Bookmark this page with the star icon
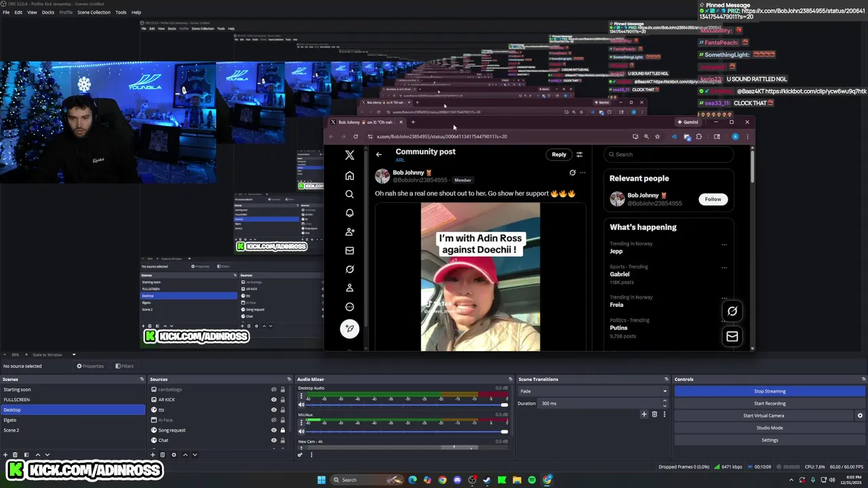 (x=657, y=136)
